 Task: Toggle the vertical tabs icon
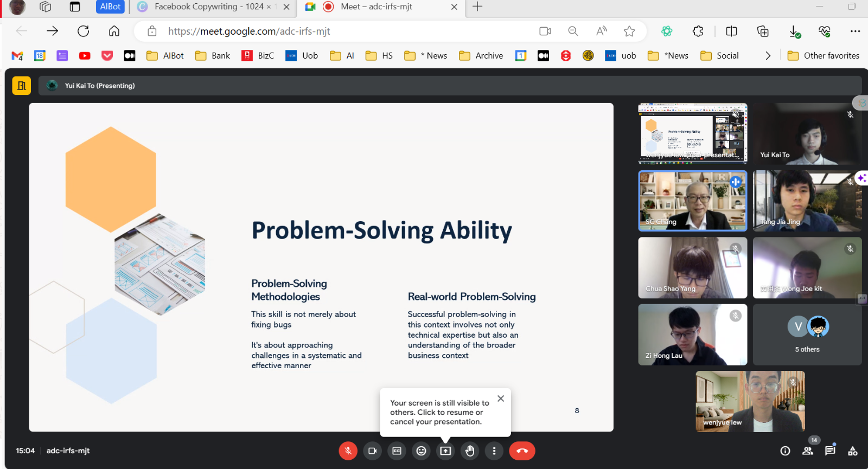coord(75,7)
